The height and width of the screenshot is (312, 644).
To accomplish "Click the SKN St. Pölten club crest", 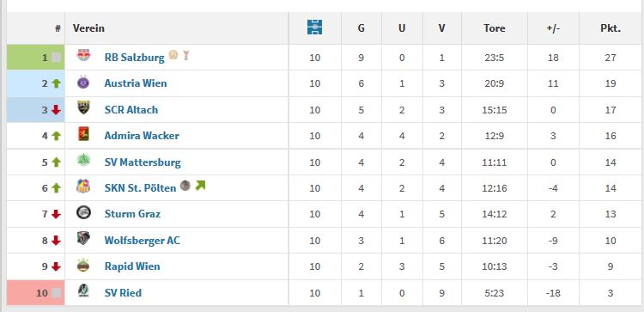I will 83,187.
